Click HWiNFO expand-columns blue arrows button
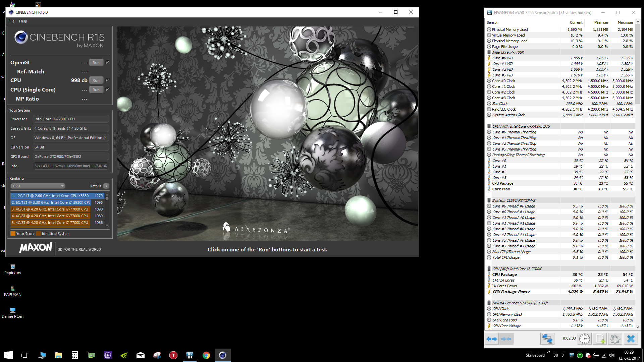 (492, 339)
